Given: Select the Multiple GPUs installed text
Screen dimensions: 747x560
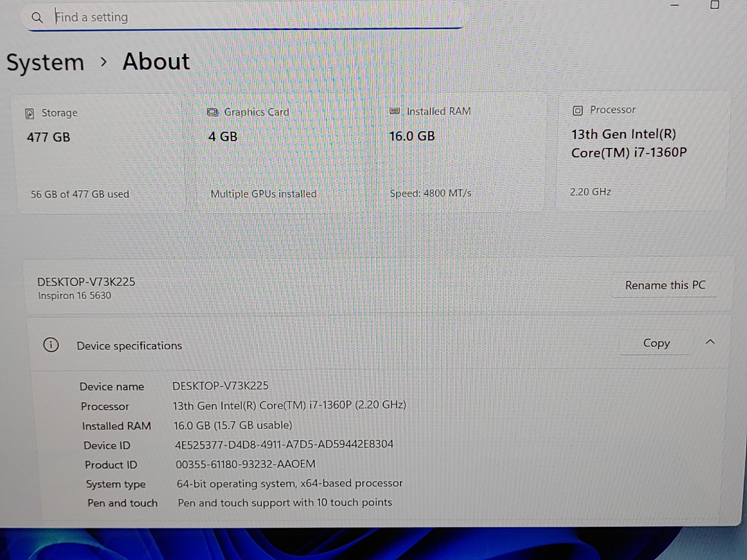Looking at the screenshot, I should 263,194.
